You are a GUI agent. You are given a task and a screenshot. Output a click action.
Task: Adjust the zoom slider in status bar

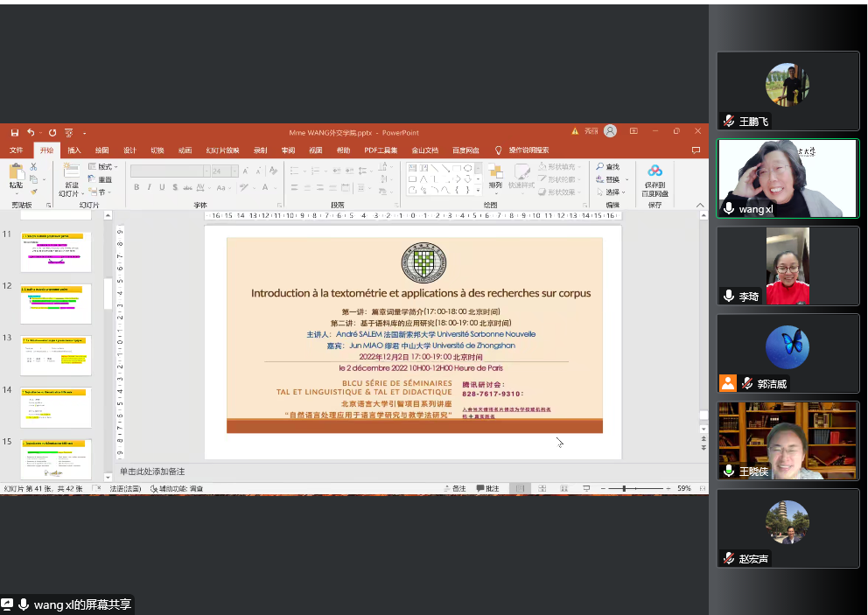tap(623, 488)
